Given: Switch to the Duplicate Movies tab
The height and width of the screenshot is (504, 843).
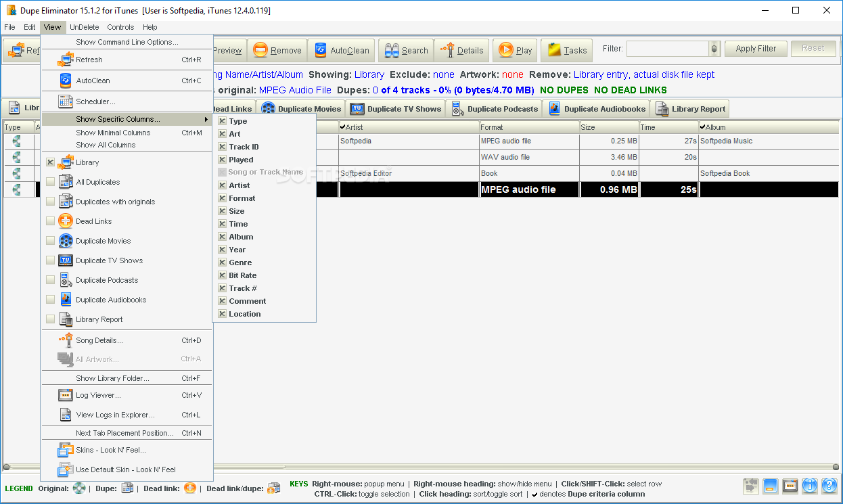Looking at the screenshot, I should point(300,108).
